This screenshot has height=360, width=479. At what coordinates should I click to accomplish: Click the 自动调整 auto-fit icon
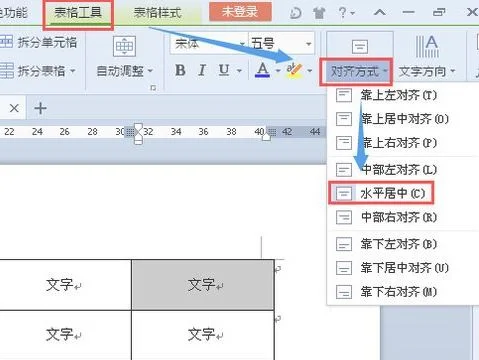click(x=124, y=46)
